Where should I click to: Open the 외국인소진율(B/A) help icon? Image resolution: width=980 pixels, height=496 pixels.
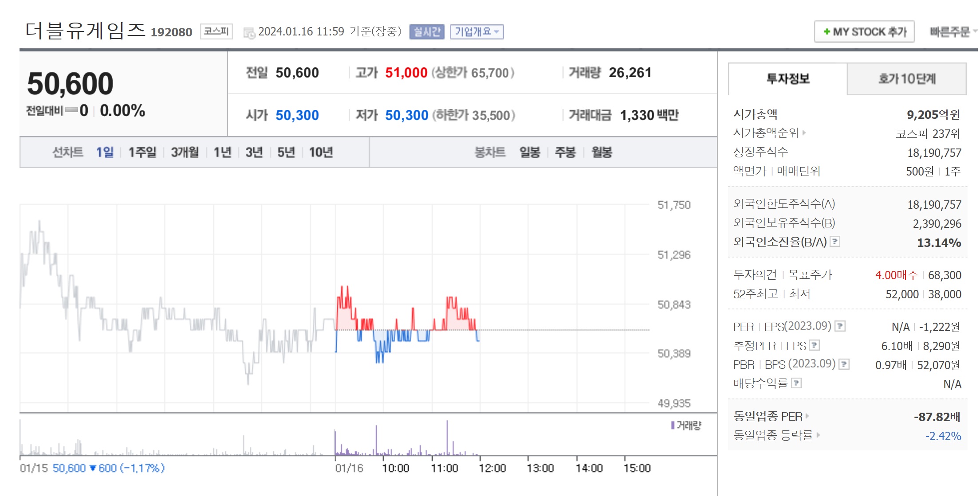point(835,242)
